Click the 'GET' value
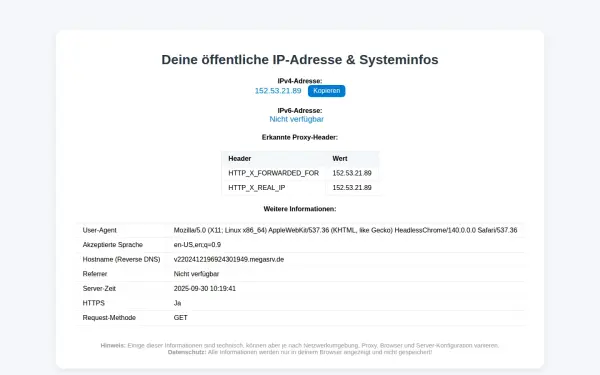The height and width of the screenshot is (375, 600). [x=181, y=317]
